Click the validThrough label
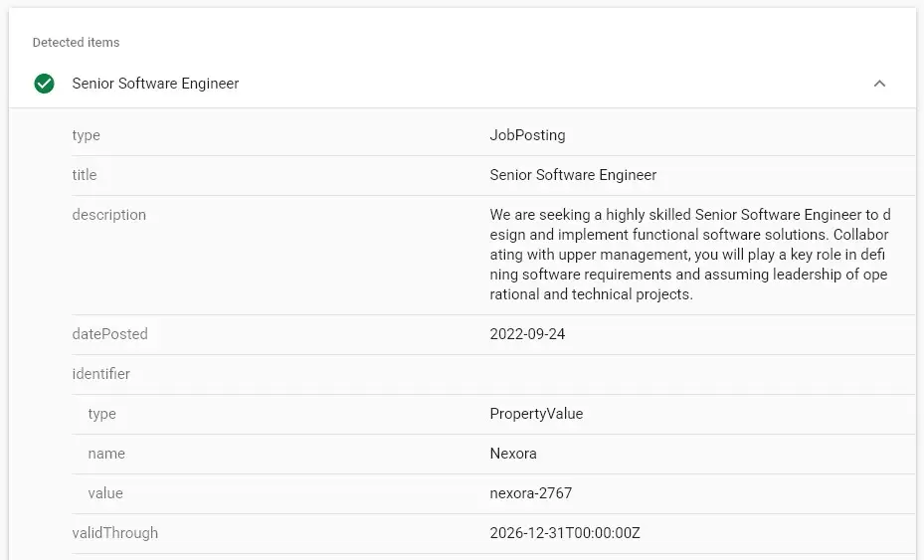The height and width of the screenshot is (560, 924). (x=115, y=533)
